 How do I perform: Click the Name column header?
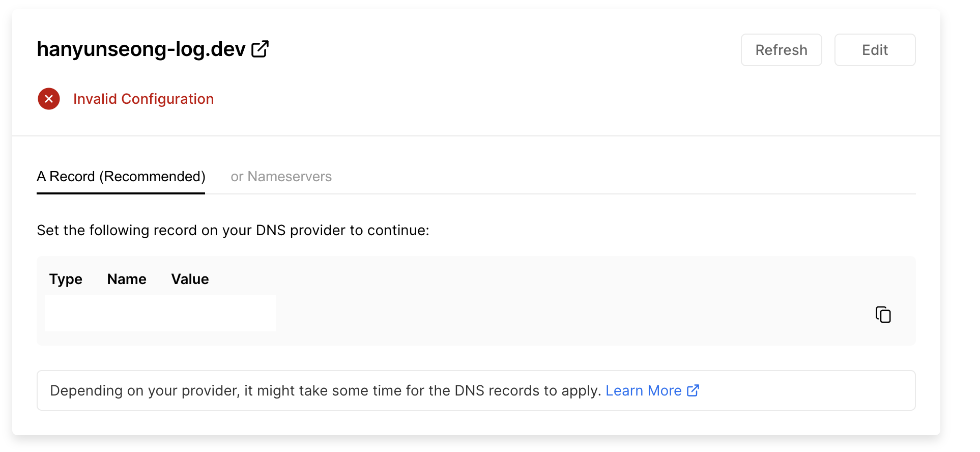click(x=127, y=279)
